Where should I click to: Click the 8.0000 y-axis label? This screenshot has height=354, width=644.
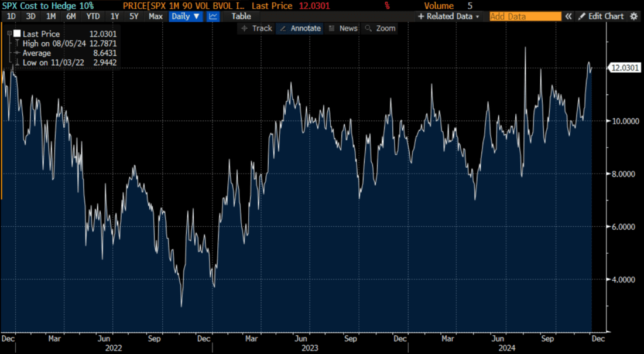[625, 174]
